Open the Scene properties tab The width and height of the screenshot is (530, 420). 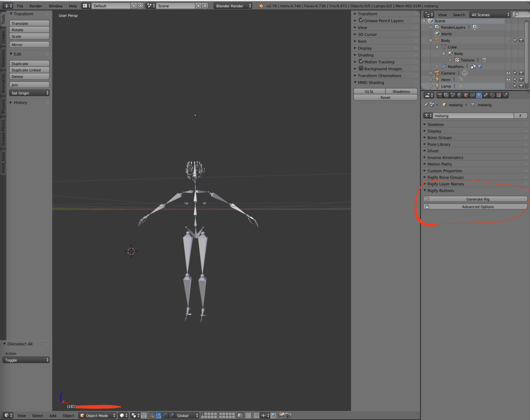point(453,95)
